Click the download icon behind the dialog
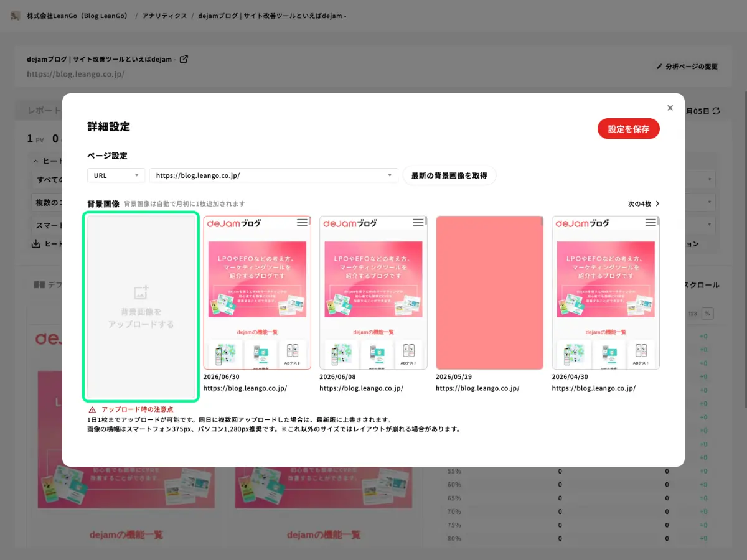This screenshot has width=747, height=560. click(36, 244)
